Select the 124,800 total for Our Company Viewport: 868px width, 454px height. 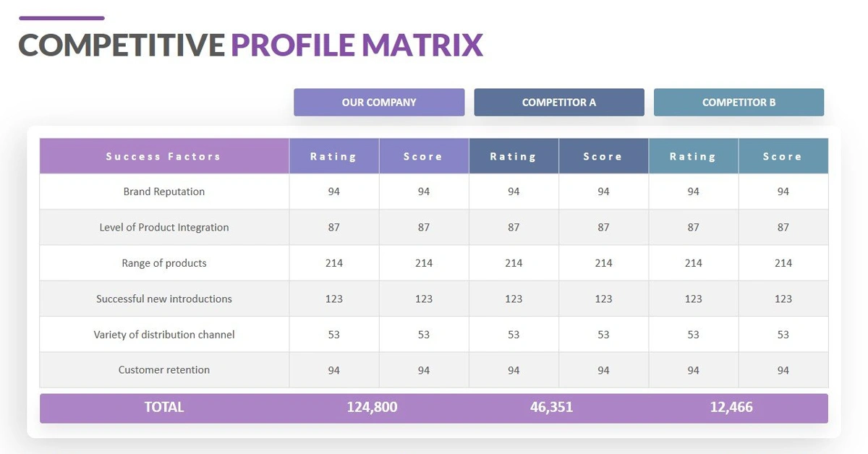(x=372, y=407)
